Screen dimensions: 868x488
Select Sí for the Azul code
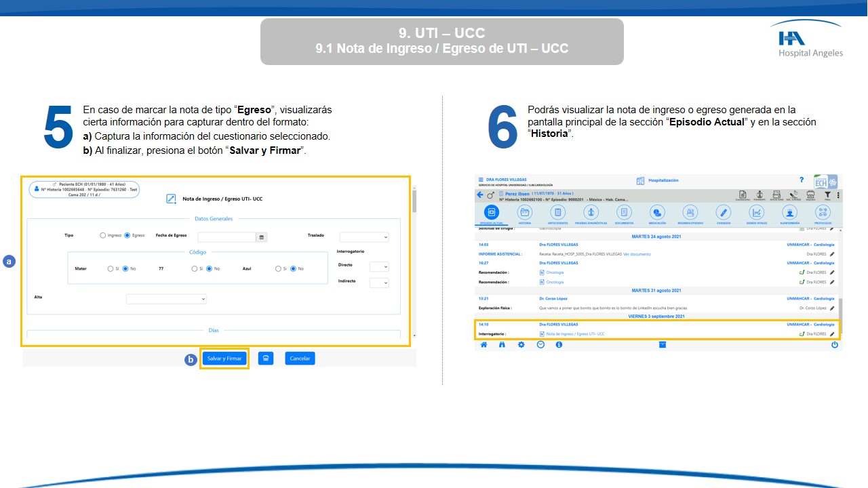278,269
